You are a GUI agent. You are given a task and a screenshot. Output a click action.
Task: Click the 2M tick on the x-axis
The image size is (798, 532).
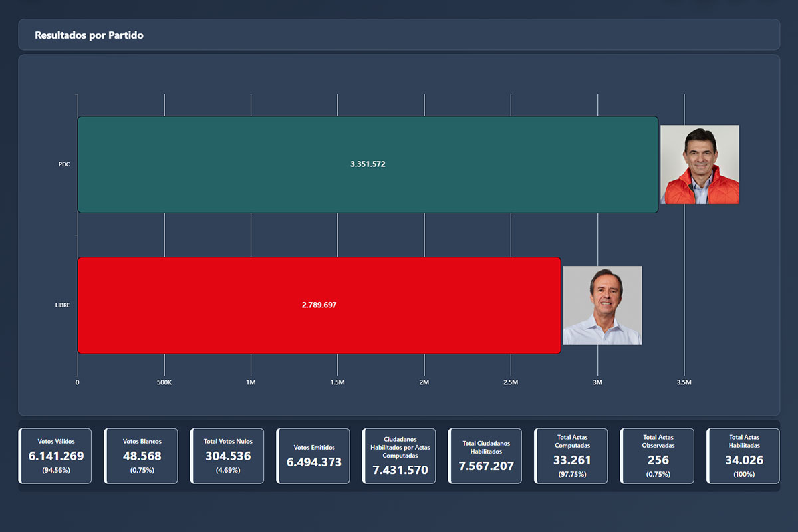coord(424,382)
